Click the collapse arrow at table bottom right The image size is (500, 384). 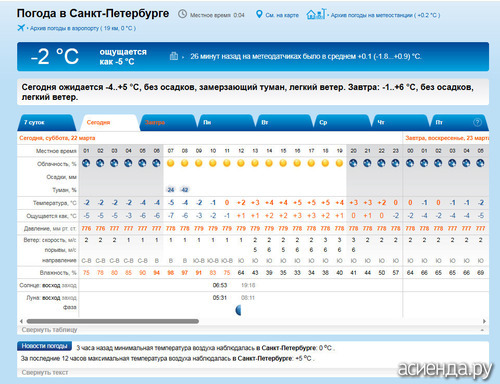[x=482, y=330]
